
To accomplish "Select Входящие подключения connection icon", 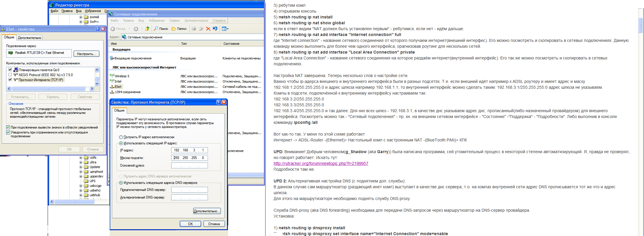I will tap(112, 58).
